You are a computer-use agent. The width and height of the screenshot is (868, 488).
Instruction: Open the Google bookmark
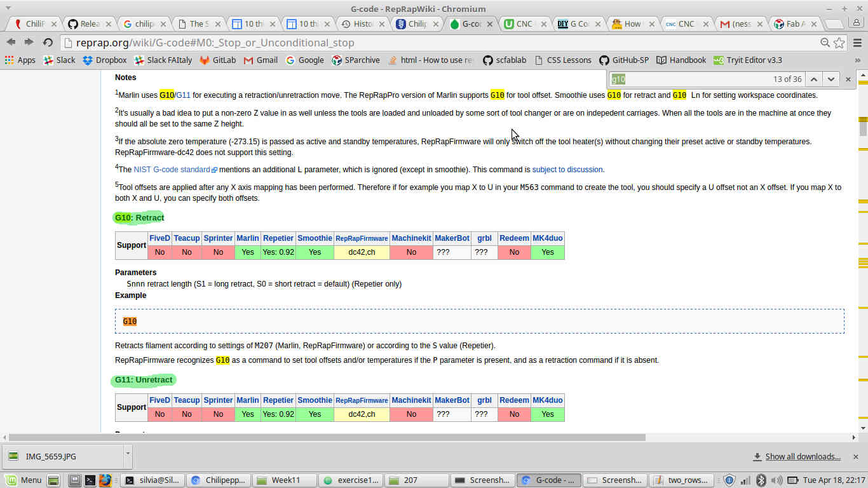[305, 60]
